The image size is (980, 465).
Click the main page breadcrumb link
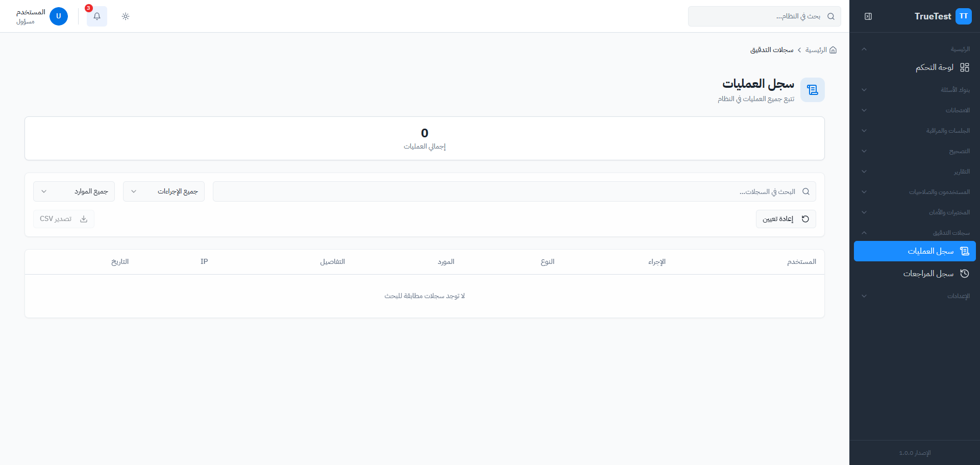click(816, 50)
